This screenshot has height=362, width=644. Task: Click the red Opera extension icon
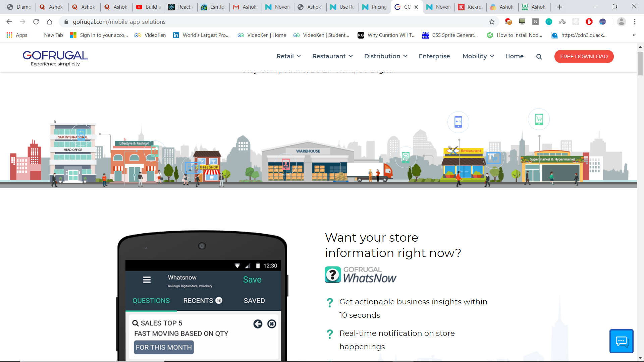pyautogui.click(x=589, y=22)
